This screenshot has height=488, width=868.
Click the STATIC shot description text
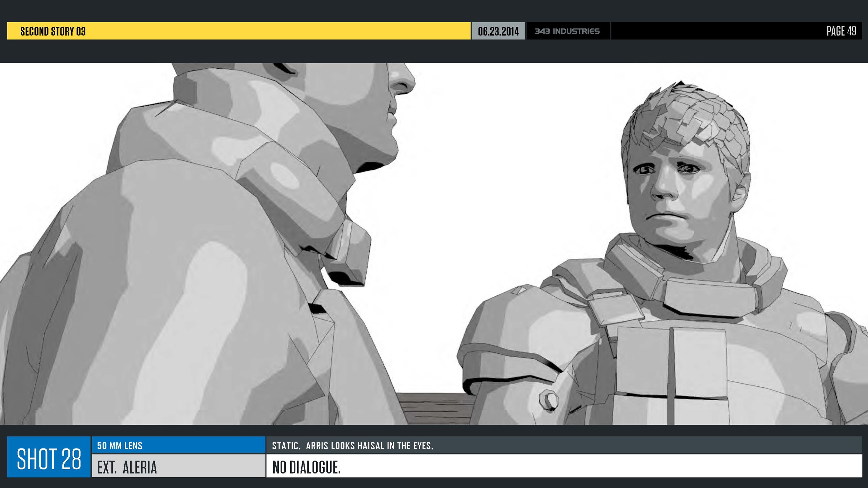coord(352,446)
